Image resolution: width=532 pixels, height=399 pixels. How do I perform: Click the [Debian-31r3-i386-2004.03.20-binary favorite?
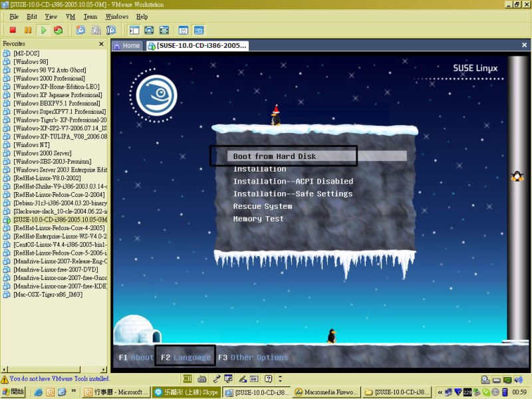[60, 203]
